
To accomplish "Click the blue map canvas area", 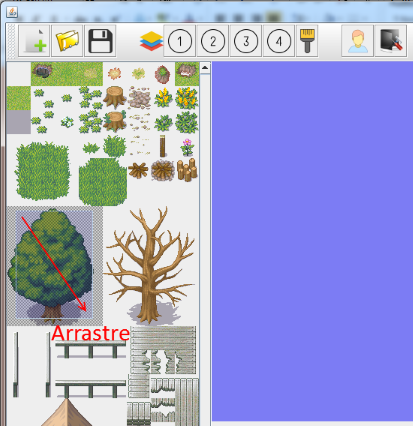I will click(312, 241).
